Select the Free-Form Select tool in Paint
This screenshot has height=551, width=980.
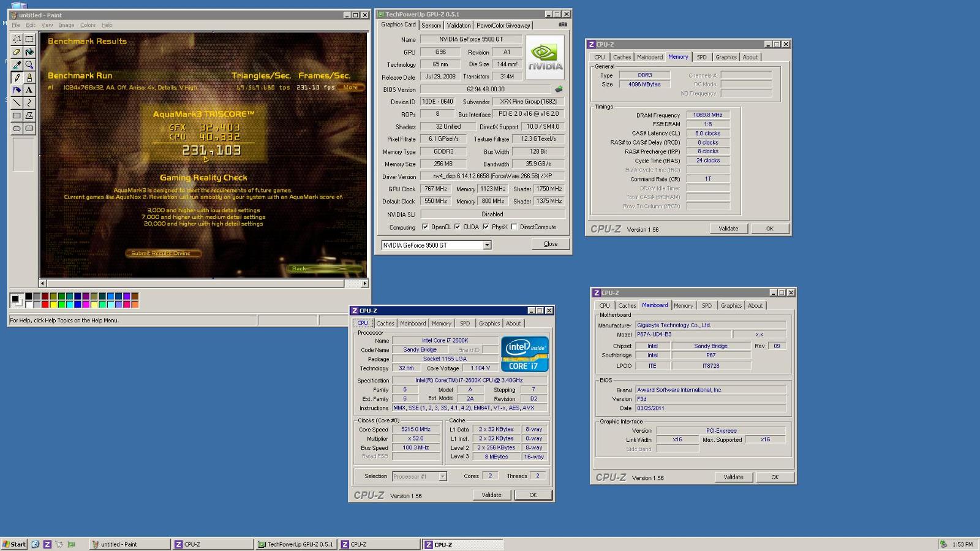17,39
